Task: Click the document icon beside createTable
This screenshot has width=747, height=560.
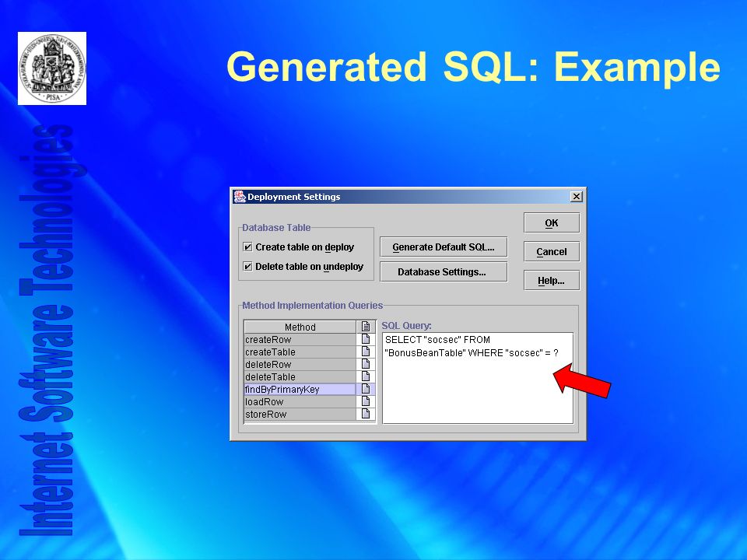Action: tap(366, 352)
